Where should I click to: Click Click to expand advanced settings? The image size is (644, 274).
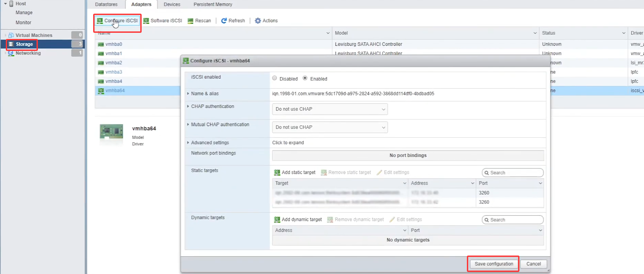(x=288, y=143)
